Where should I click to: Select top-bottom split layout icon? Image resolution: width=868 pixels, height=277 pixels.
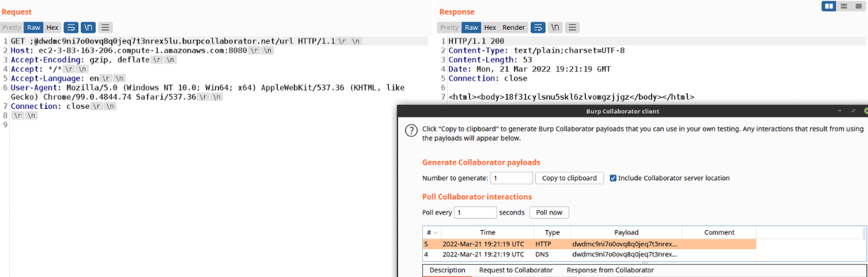844,6
